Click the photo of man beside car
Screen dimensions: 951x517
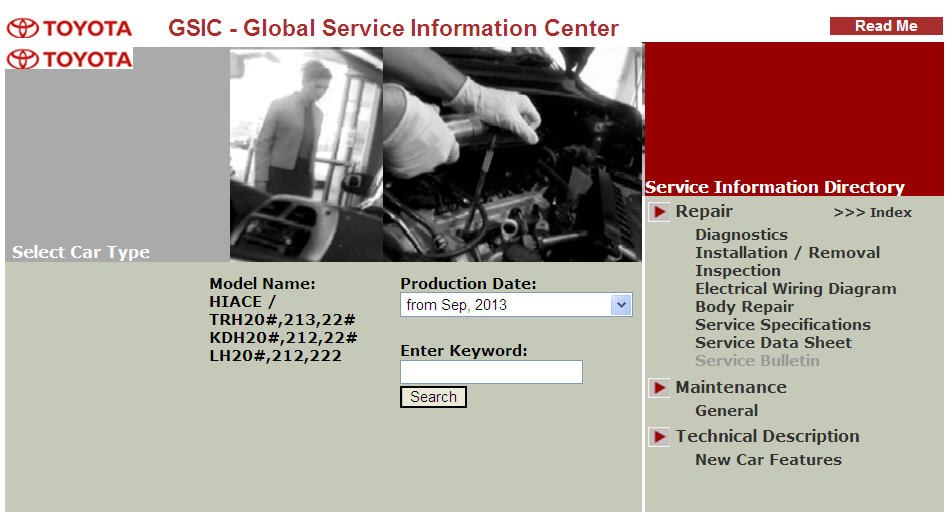tap(306, 155)
